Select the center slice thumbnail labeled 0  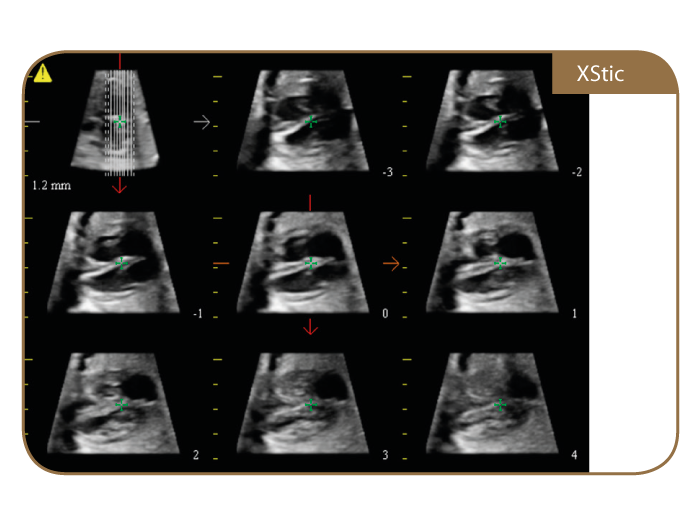tap(303, 262)
